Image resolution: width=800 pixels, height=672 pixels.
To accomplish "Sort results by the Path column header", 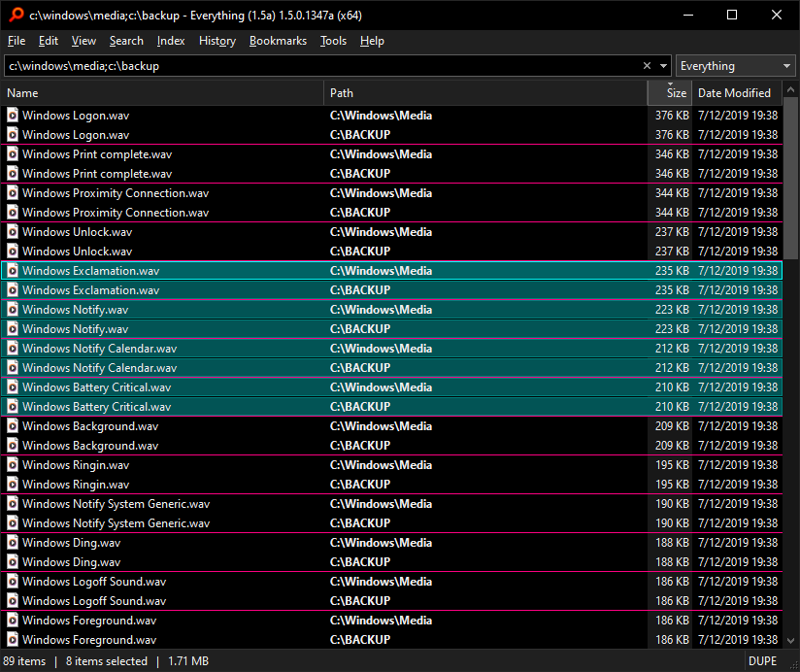I will 485,93.
